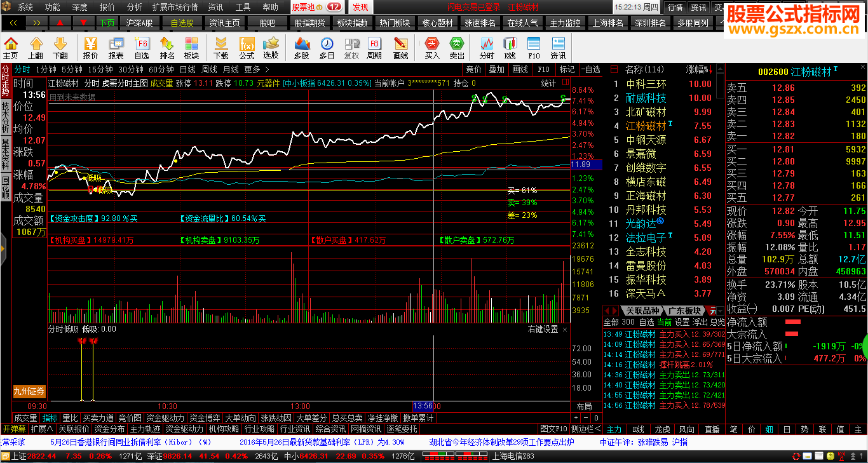
Task: Click the 统计 button on chart header
Action: pos(548,83)
